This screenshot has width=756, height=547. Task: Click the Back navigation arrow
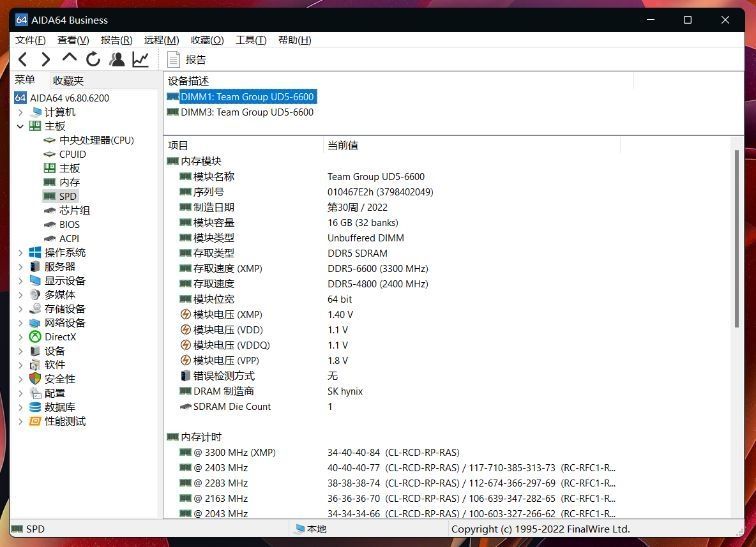click(x=23, y=60)
